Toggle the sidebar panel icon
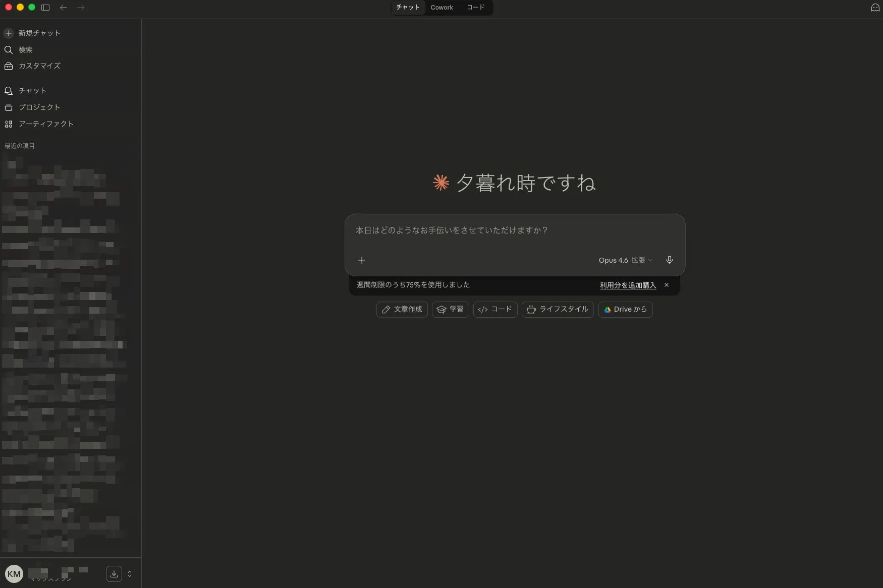 pos(45,8)
